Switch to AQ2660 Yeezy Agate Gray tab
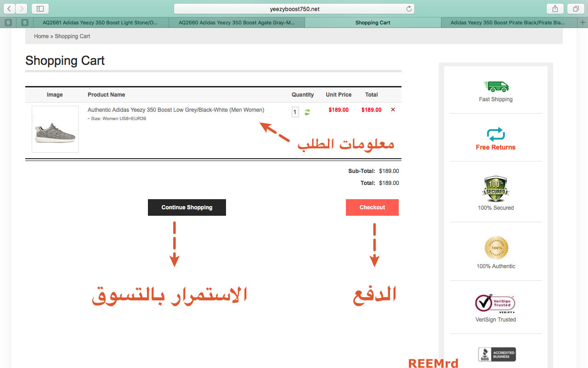The width and height of the screenshot is (588, 368). point(237,23)
